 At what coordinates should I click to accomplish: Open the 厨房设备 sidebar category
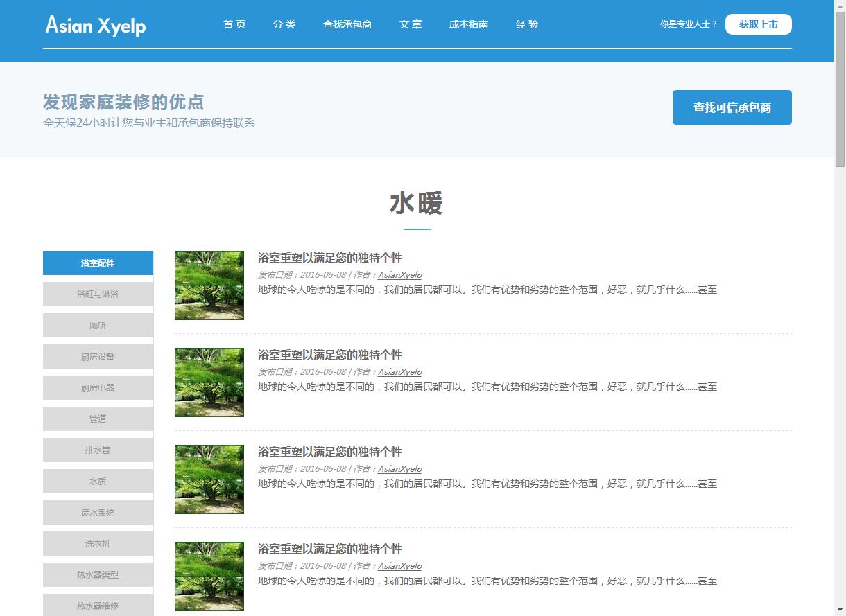98,356
